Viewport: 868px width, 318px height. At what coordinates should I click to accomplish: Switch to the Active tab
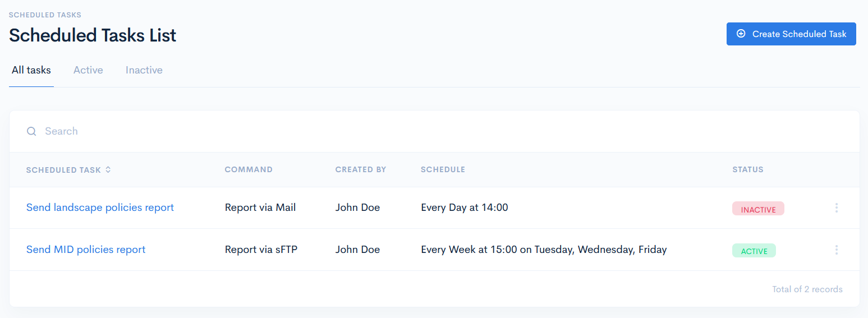88,70
